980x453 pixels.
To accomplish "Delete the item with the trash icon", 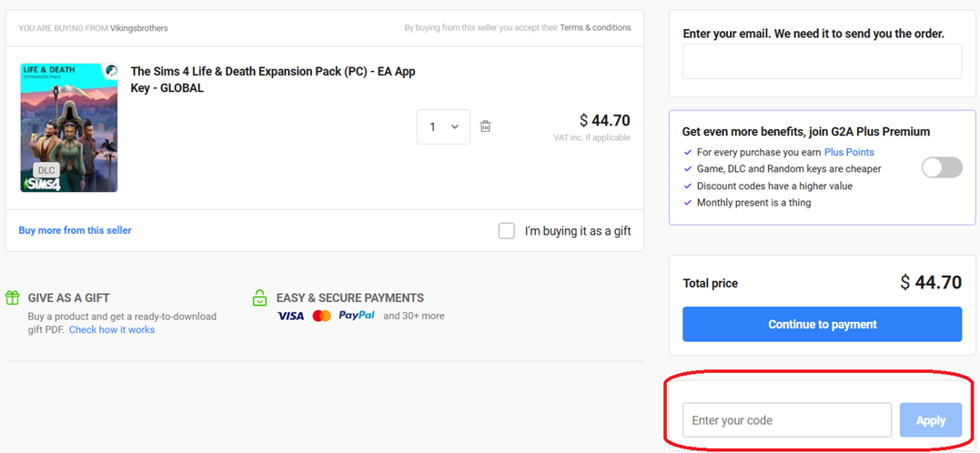I will [485, 126].
